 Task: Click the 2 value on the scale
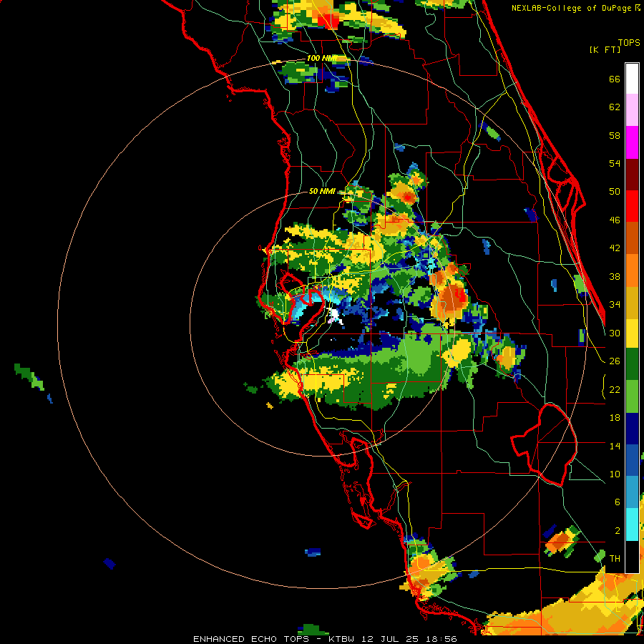617,531
